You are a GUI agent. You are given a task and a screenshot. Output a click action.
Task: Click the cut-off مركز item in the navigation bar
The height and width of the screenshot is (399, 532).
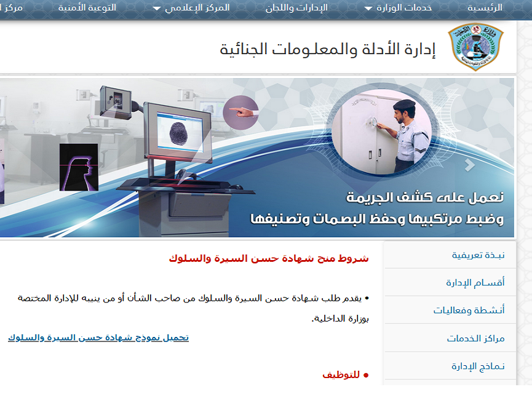click(11, 8)
